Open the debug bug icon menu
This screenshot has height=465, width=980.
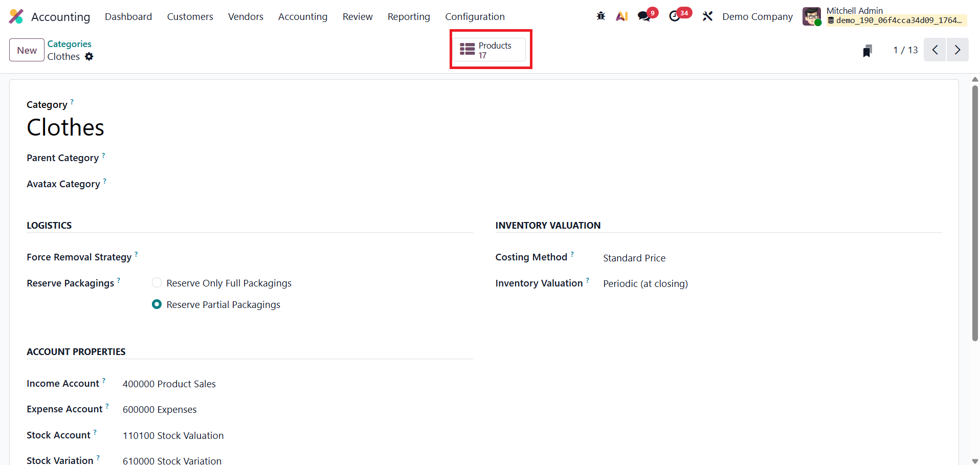[x=601, y=16]
